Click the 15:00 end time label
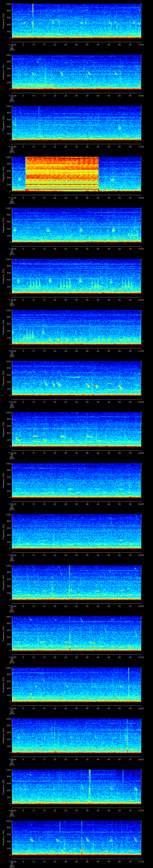The image size is (153, 868). click(141, 44)
